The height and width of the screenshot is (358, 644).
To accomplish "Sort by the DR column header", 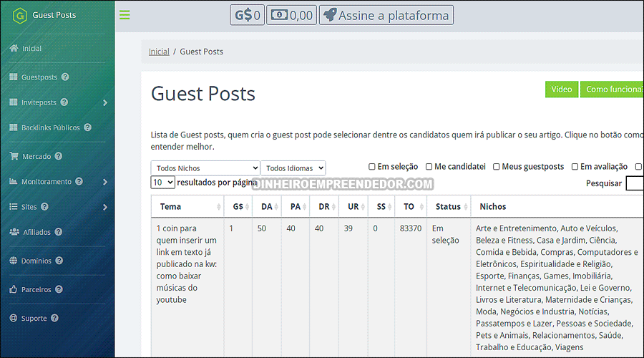I will [x=324, y=206].
